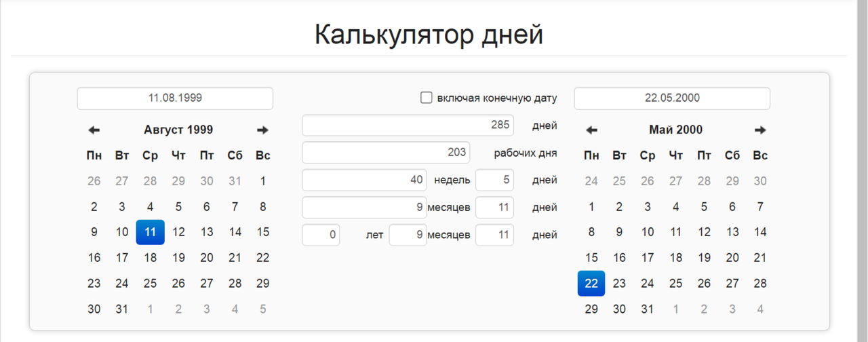Click the 'рабочих дня' label
Screen dimensions: 868x342
point(526,153)
